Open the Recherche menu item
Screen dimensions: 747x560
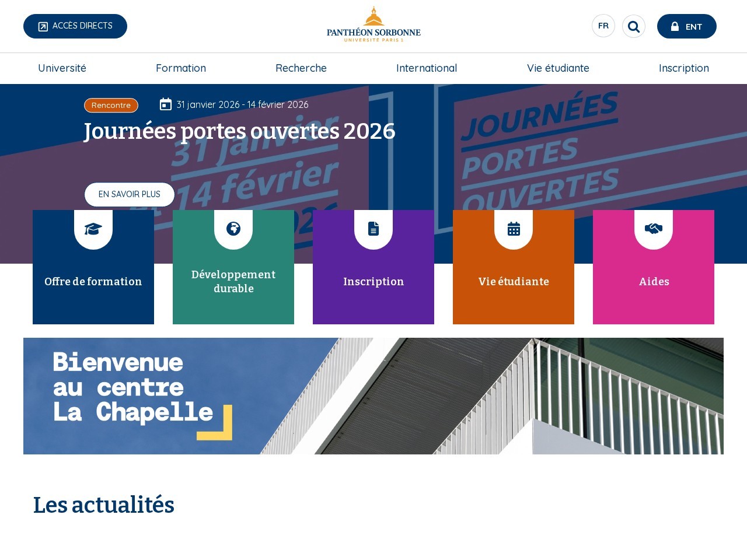point(301,68)
